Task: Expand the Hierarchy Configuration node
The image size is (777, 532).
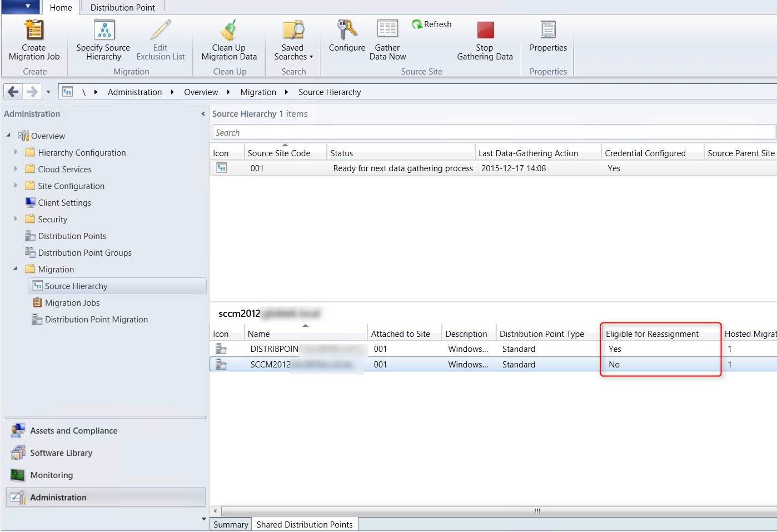Action: pos(15,152)
